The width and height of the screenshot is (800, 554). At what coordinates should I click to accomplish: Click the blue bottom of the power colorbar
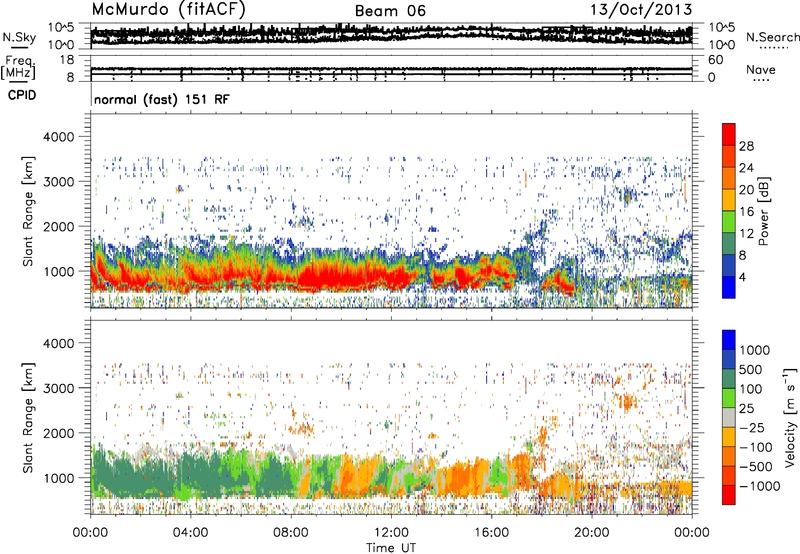point(729,287)
